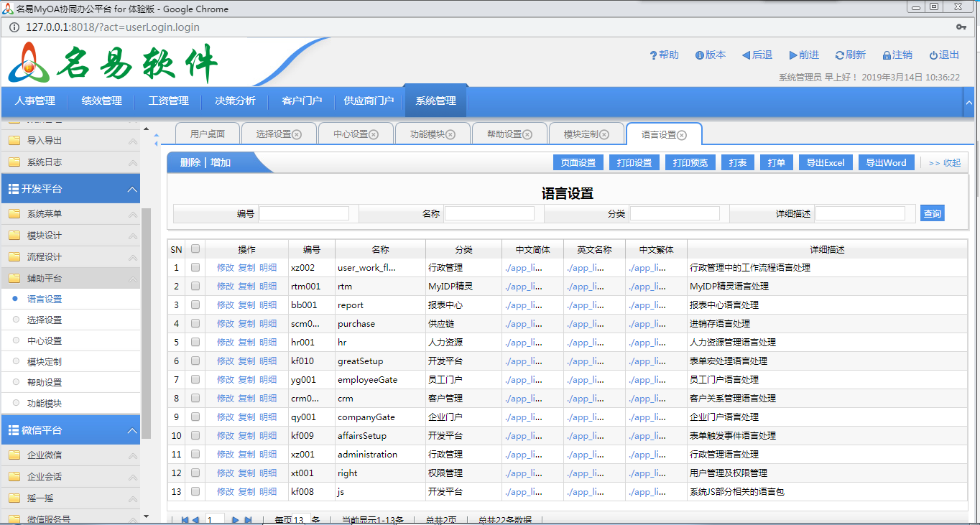Image resolution: width=980 pixels, height=525 pixels.
Task: Click the 导出Excel button
Action: click(x=825, y=163)
